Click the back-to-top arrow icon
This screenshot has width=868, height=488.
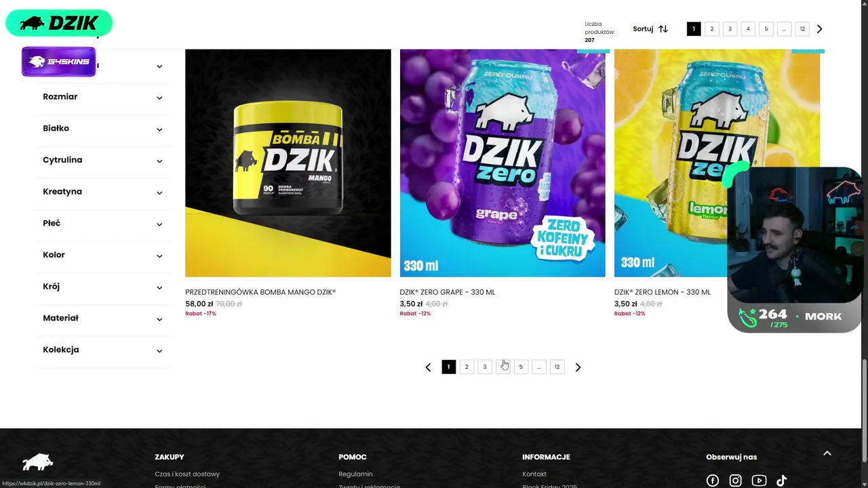coord(827,453)
